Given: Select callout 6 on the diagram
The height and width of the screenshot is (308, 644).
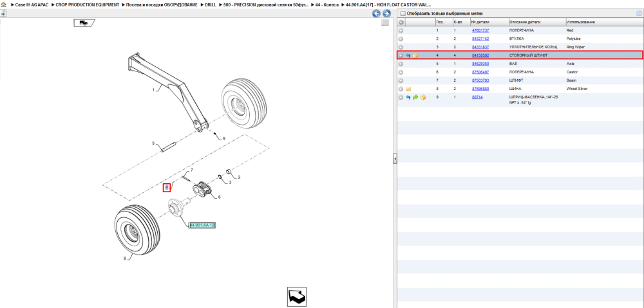Looking at the screenshot, I should (x=219, y=197).
